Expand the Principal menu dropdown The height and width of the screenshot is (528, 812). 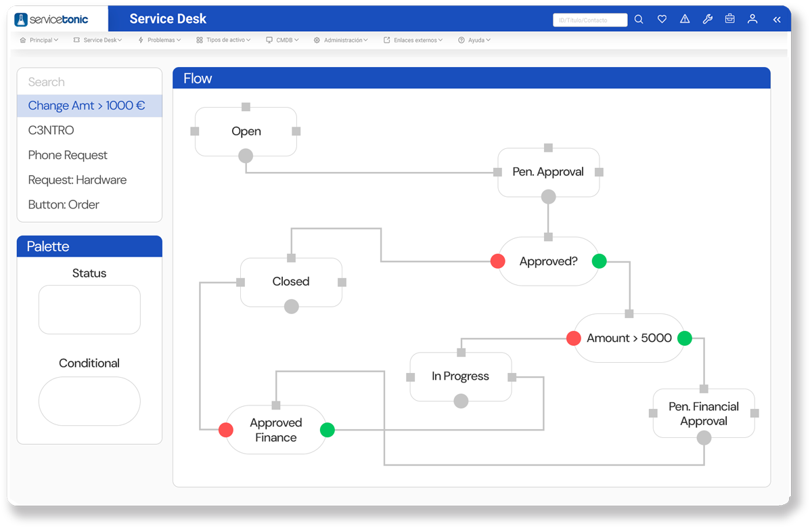(39, 41)
